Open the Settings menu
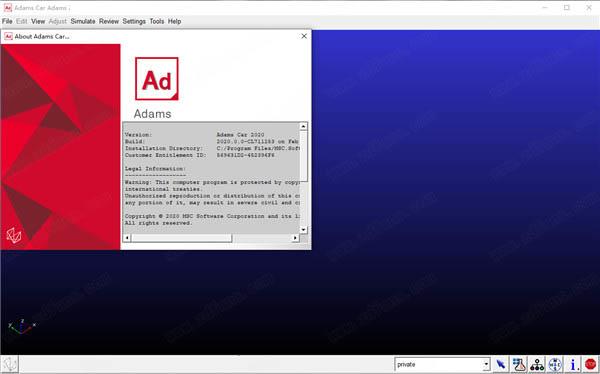The image size is (600, 374). point(134,21)
